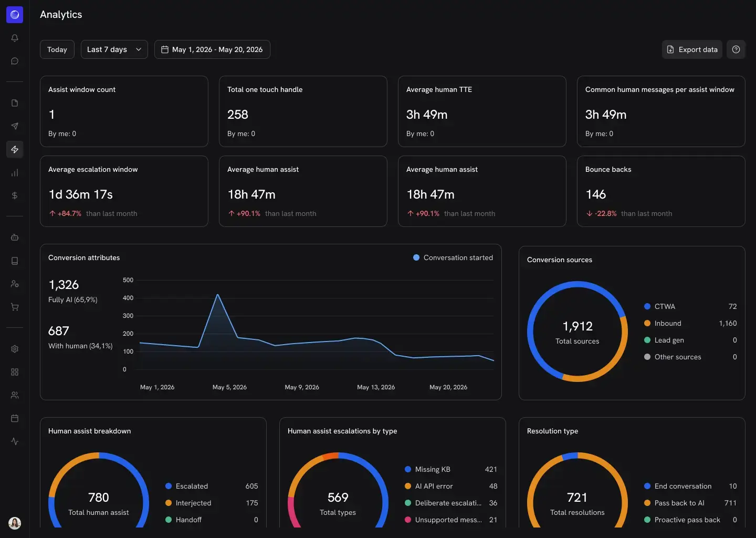Click the app logo in sidebar

tap(15, 15)
